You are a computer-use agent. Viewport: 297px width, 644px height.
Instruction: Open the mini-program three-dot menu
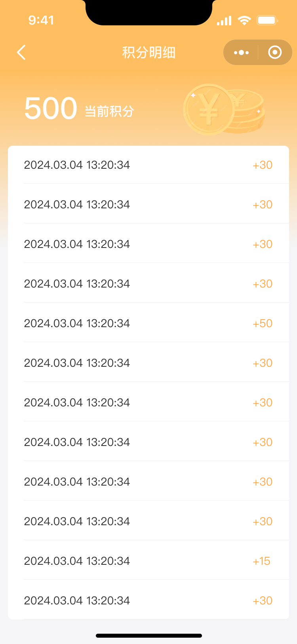click(x=241, y=52)
